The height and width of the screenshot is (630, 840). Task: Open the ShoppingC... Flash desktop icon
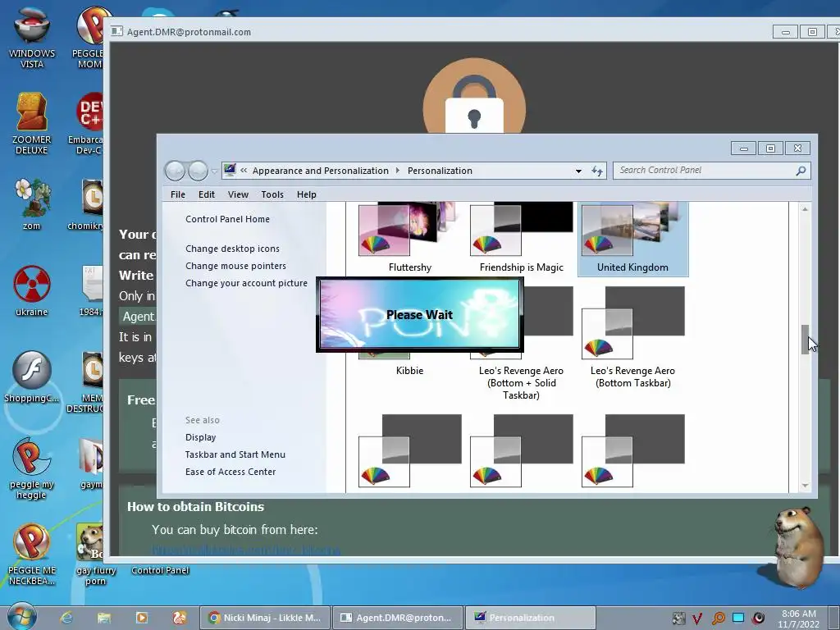click(x=32, y=375)
